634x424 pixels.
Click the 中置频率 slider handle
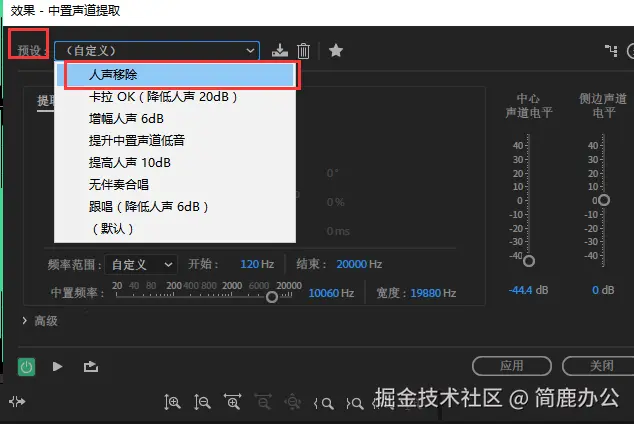272,297
